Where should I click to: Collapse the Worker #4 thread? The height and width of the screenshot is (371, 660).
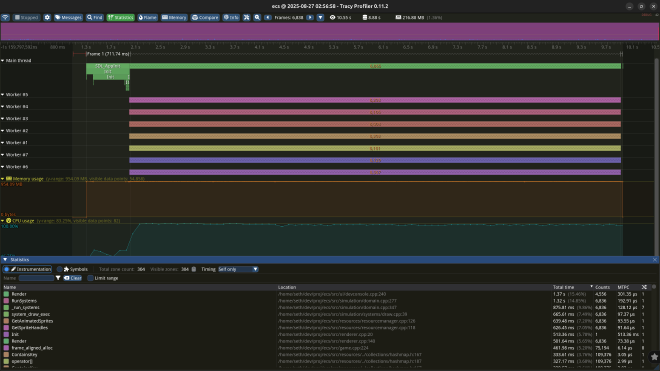(x=3, y=107)
